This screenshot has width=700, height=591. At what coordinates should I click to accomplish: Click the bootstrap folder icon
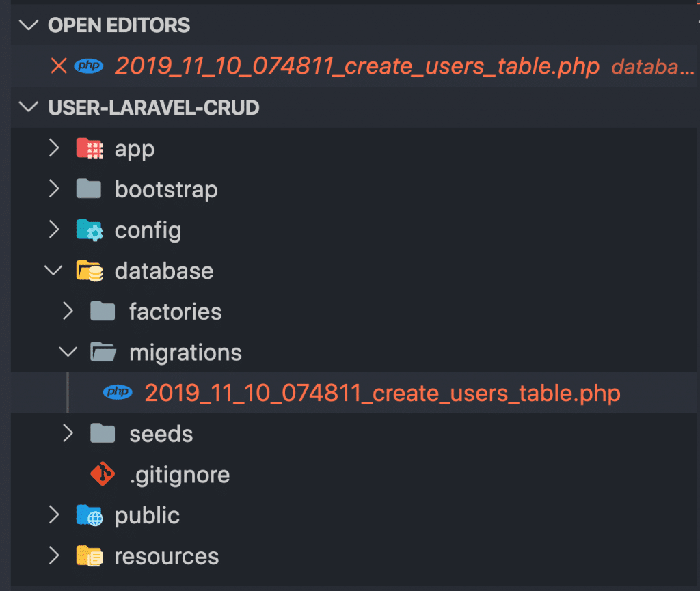click(x=89, y=189)
